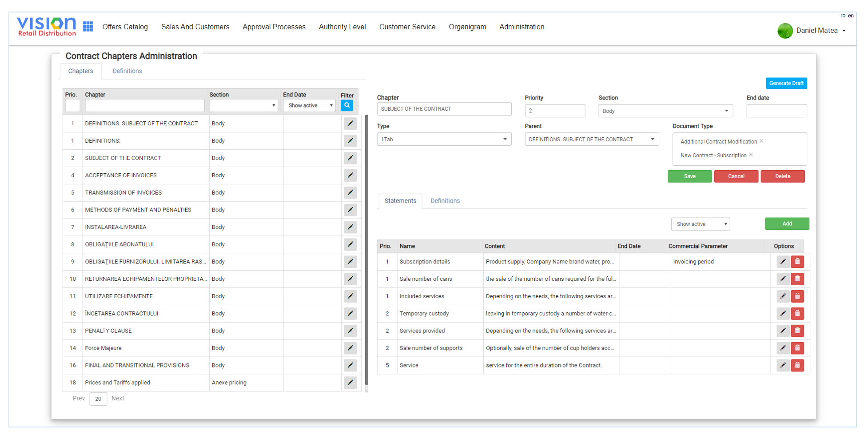Select the Statements tab
The width and height of the screenshot is (868, 439).
(400, 201)
